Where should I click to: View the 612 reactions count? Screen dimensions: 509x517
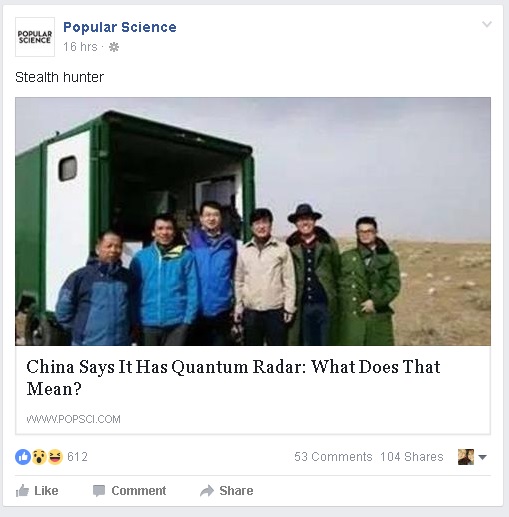[x=77, y=457]
